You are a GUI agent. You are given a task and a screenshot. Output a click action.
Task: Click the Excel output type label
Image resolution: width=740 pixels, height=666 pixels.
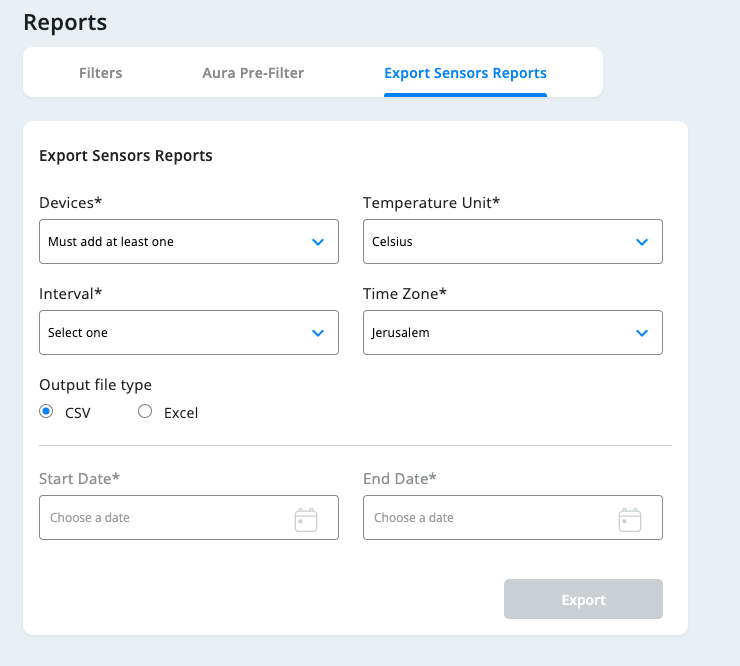[181, 413]
